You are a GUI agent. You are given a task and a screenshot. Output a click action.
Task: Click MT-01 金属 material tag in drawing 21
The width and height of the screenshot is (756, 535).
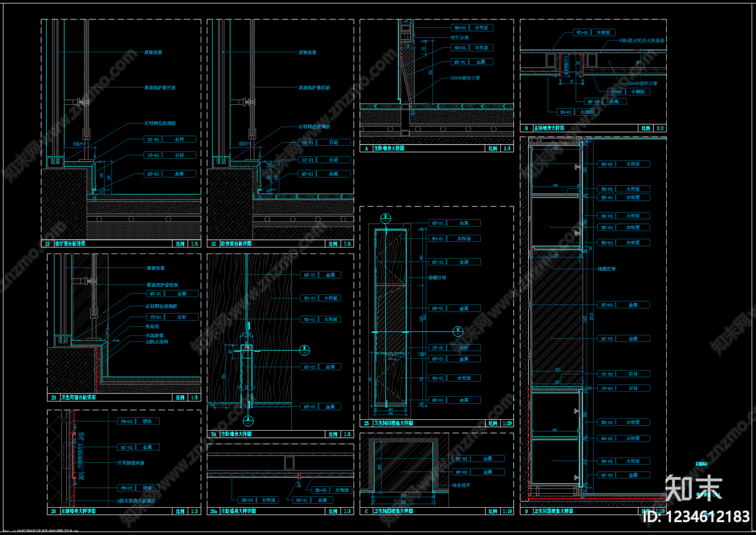point(170,174)
